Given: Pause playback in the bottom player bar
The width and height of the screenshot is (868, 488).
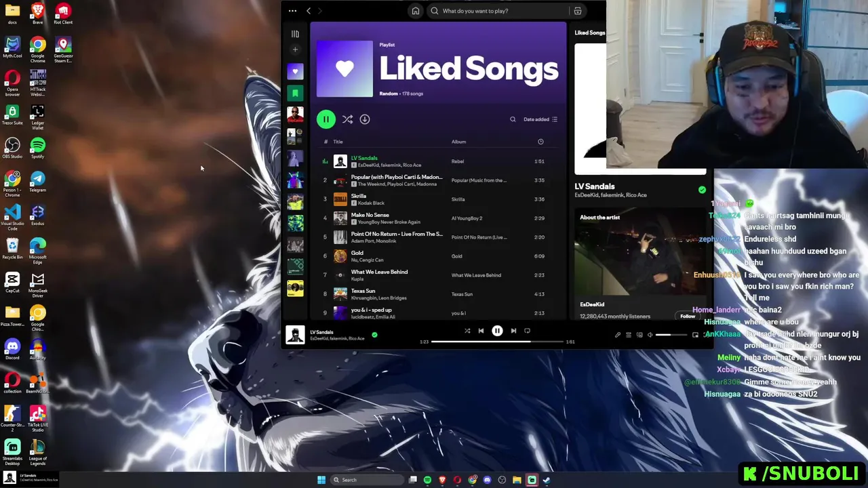Looking at the screenshot, I should [x=497, y=331].
